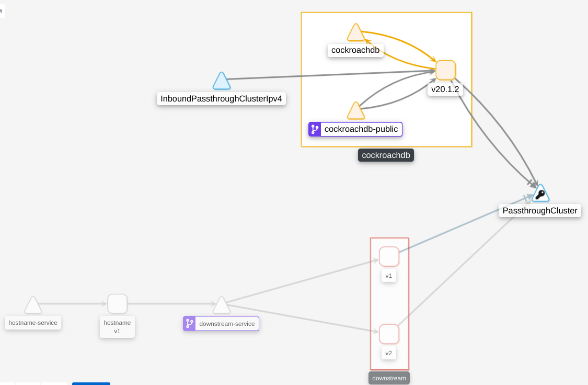588x385 pixels.
Task: Click the hostname-service triangle node
Action: click(33, 305)
